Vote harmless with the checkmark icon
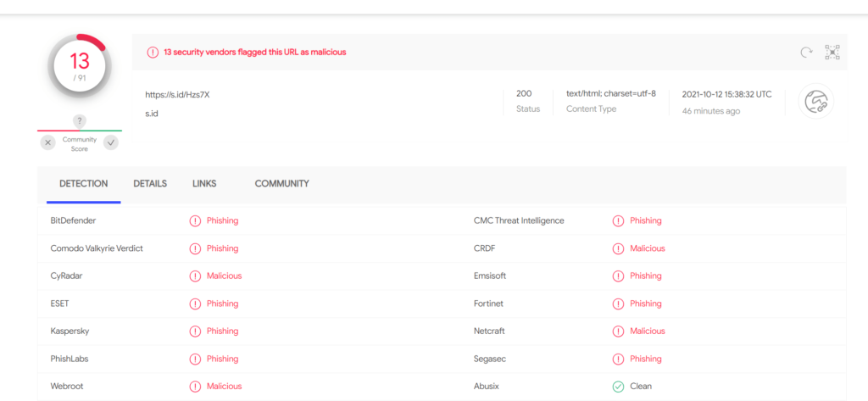Image resolution: width=868 pixels, height=401 pixels. pos(111,143)
